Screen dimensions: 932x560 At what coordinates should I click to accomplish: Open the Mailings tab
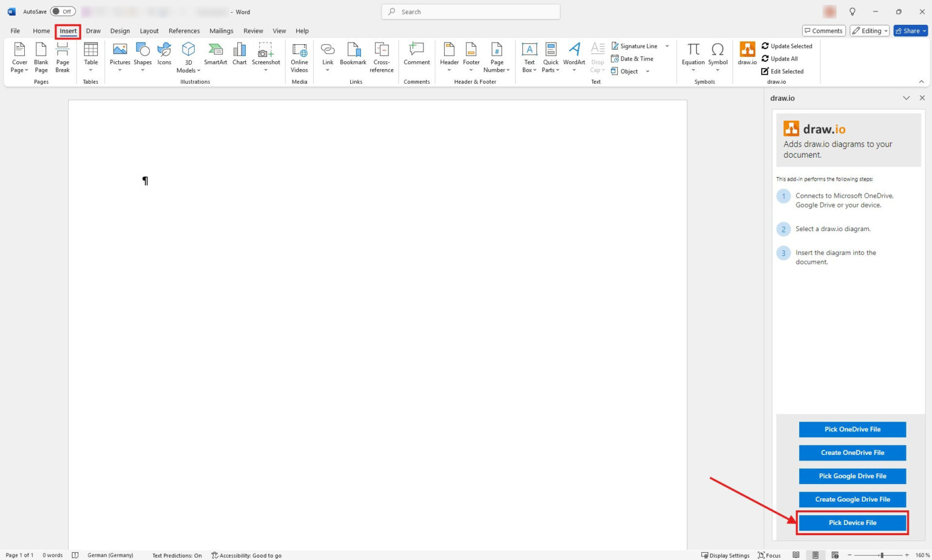click(221, 30)
